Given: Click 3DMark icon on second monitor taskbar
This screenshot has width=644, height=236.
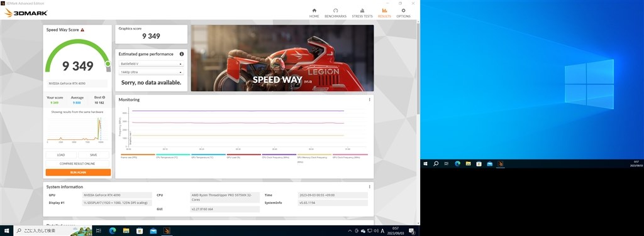Looking at the screenshot, I should (x=500, y=164).
